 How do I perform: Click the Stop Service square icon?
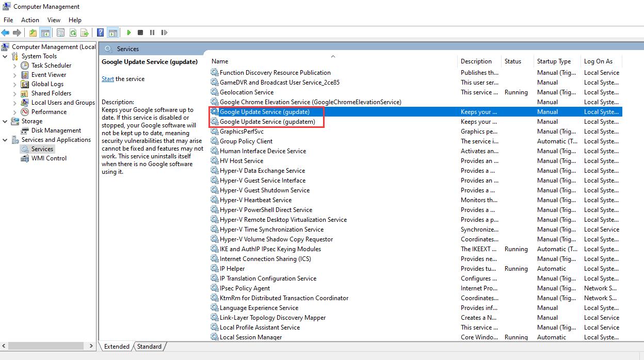pos(140,32)
